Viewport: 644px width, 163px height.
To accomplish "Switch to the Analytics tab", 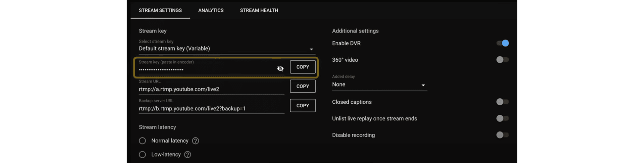I will point(211,10).
